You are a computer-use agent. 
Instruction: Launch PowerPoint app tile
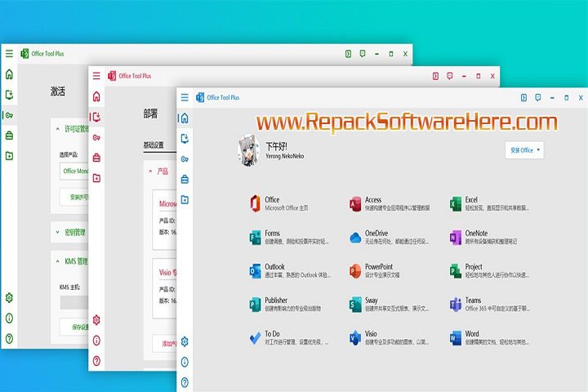tap(374, 271)
